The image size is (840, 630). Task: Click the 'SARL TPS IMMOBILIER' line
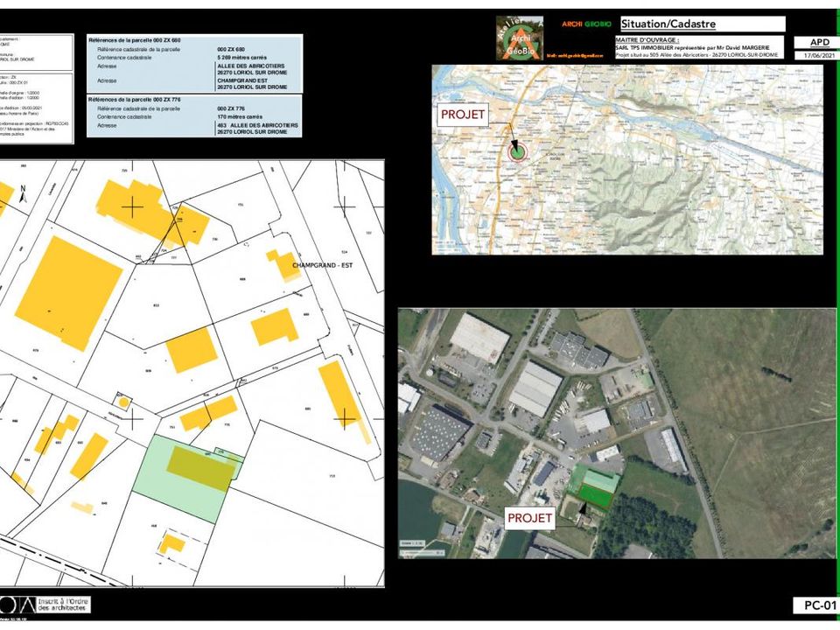click(x=692, y=47)
